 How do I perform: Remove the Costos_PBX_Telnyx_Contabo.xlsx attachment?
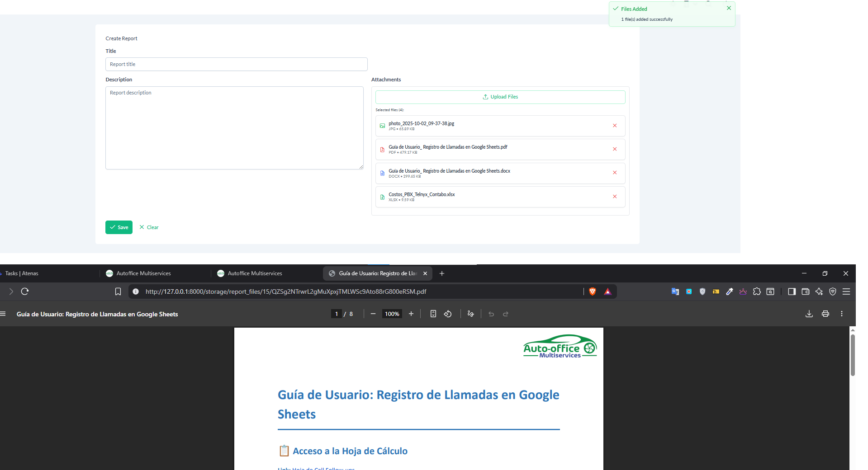pyautogui.click(x=615, y=197)
